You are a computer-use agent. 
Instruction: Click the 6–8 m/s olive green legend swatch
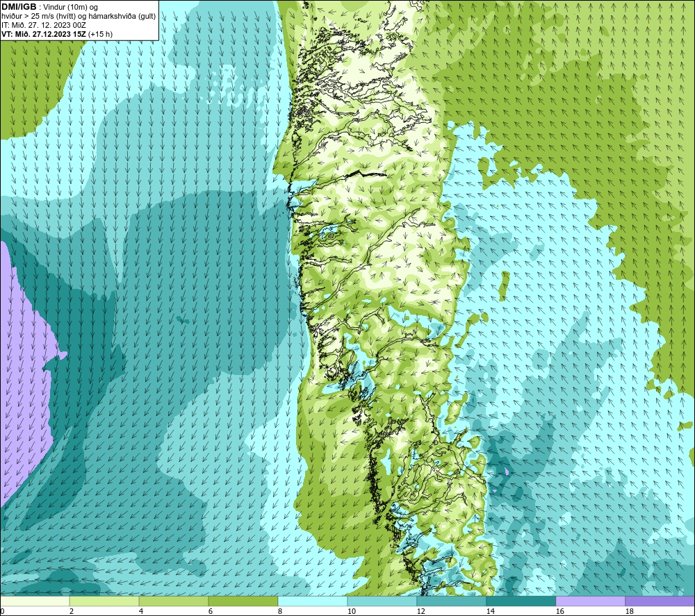coord(243,601)
